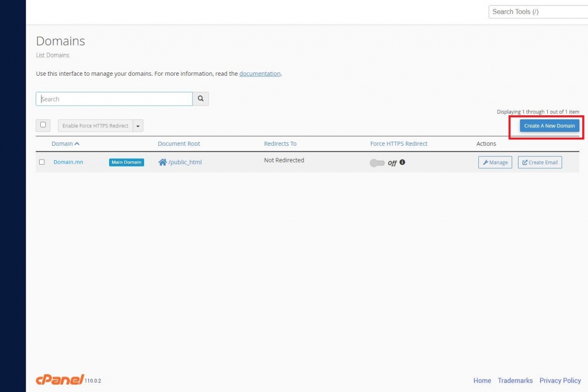Screen dimensions: 588x392
Task: Click the magnifier search button
Action: tap(200, 99)
